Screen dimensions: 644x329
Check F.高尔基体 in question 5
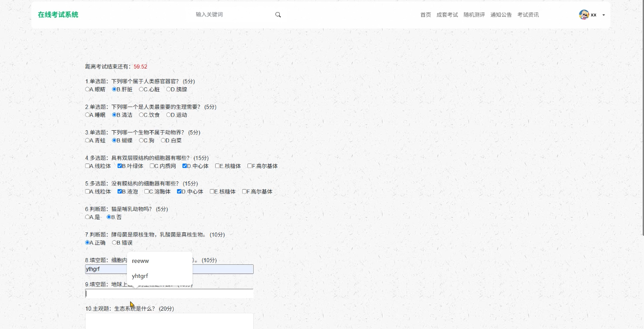point(244,192)
